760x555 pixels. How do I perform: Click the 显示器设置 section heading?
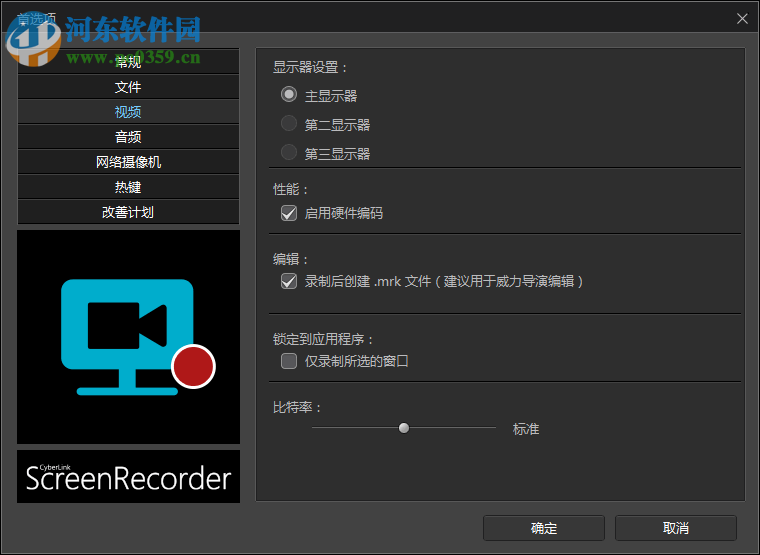pyautogui.click(x=310, y=67)
